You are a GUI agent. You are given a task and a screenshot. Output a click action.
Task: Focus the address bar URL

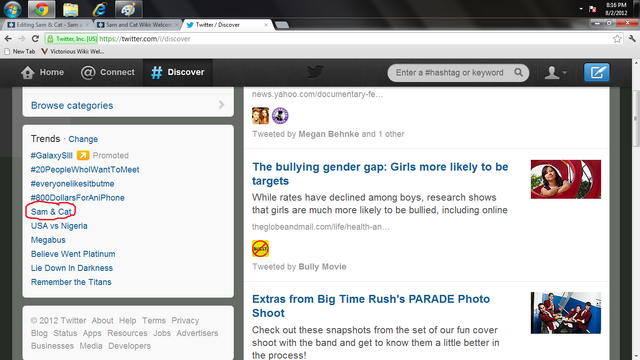(144, 39)
